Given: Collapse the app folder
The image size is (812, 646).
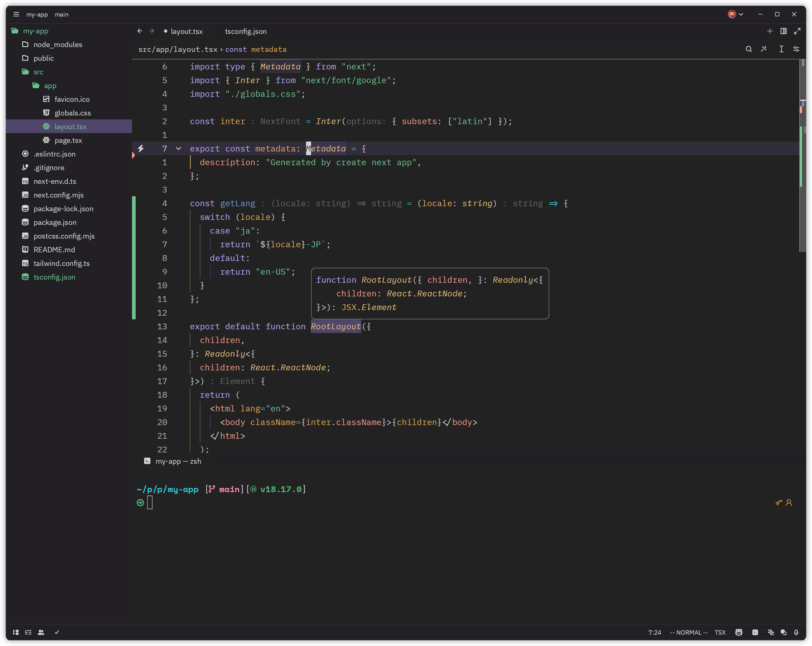Looking at the screenshot, I should 44,85.
